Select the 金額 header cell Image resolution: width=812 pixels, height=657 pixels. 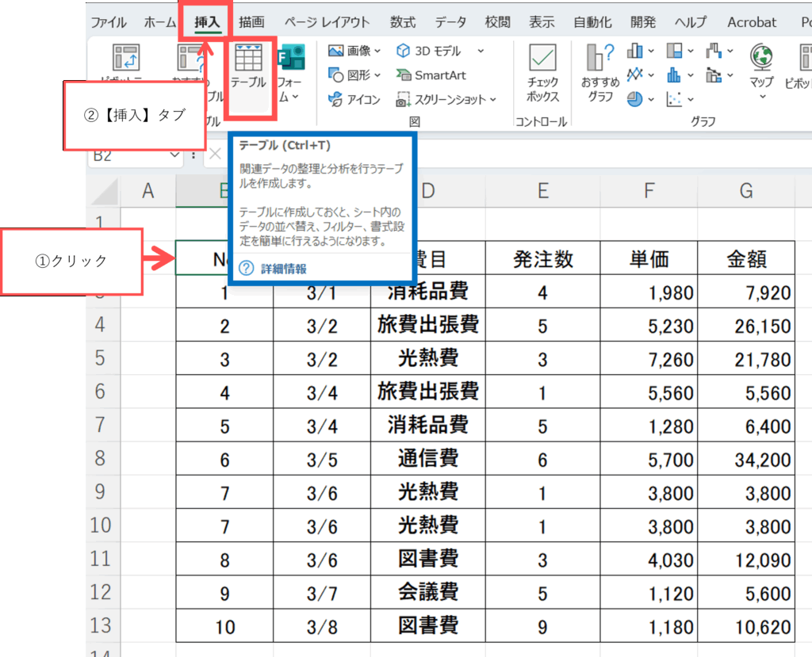746,258
